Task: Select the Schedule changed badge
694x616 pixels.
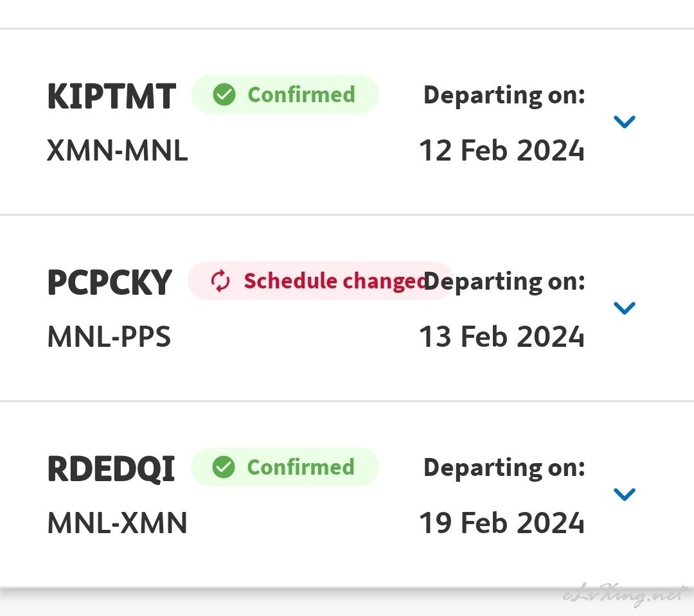Action: (x=320, y=281)
